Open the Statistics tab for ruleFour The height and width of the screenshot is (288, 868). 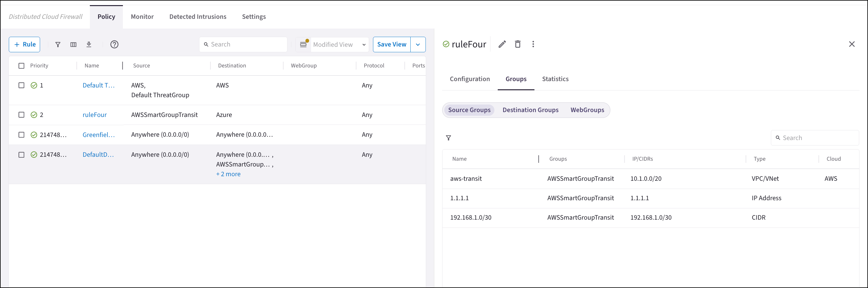pos(555,79)
